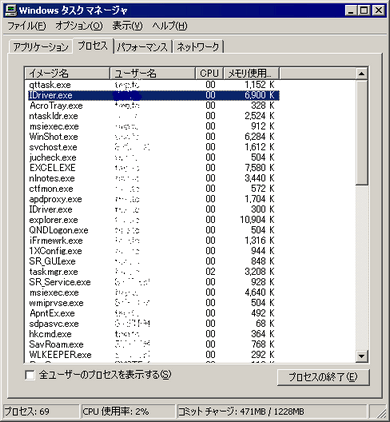Switch to the アプリケーション tab
The height and width of the screenshot is (422, 390).
pyautogui.click(x=41, y=47)
